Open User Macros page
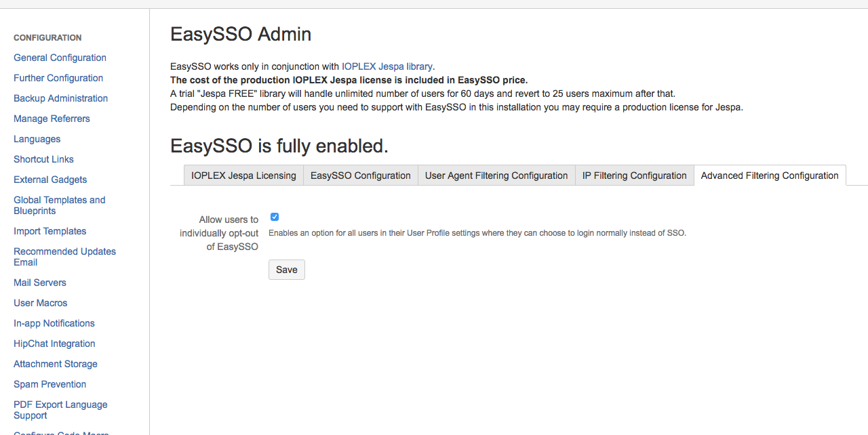Image resolution: width=868 pixels, height=435 pixels. (x=40, y=303)
